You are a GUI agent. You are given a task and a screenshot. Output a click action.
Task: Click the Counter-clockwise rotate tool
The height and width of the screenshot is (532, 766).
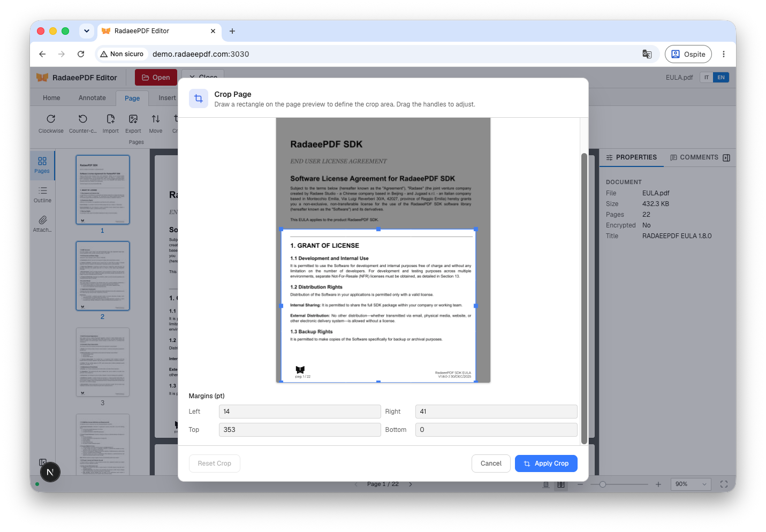click(x=83, y=124)
